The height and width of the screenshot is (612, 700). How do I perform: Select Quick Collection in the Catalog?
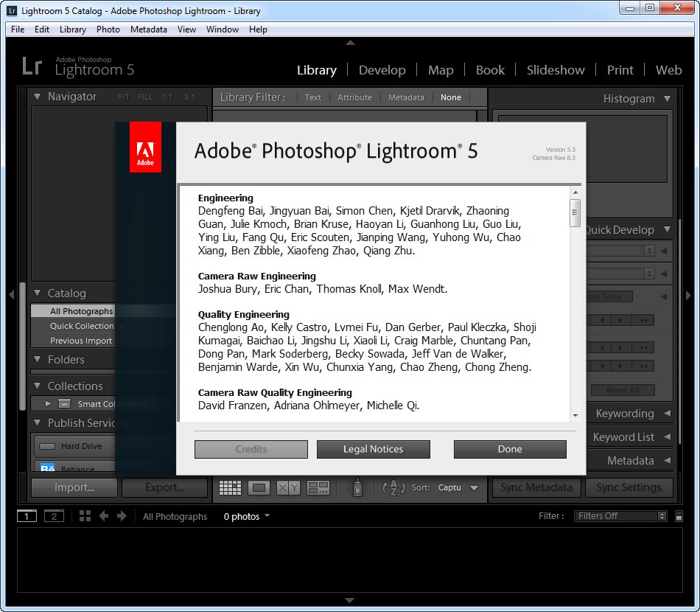[82, 326]
